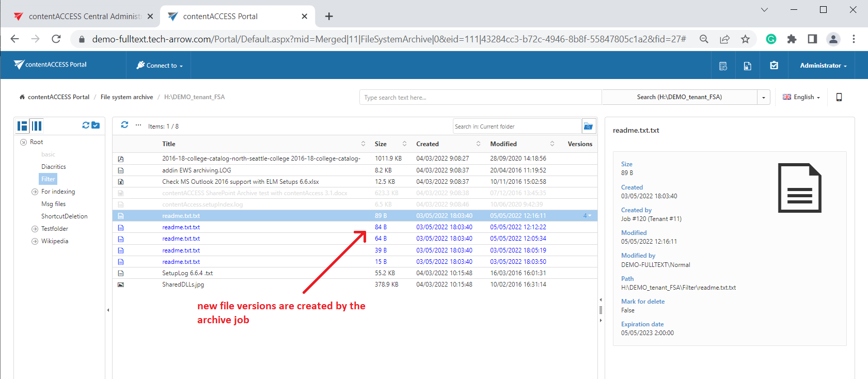Click the folder search icon
This screenshot has height=379, width=868.
point(588,127)
